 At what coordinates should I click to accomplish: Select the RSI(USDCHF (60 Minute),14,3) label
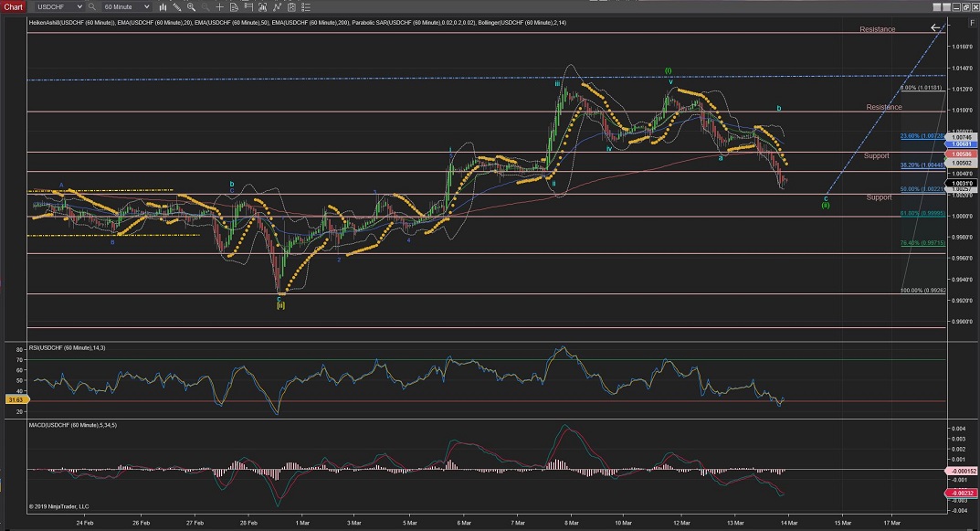pyautogui.click(x=67, y=347)
